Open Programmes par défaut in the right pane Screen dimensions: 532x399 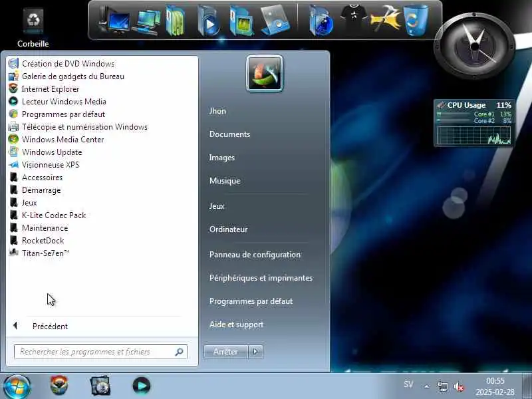(x=251, y=301)
